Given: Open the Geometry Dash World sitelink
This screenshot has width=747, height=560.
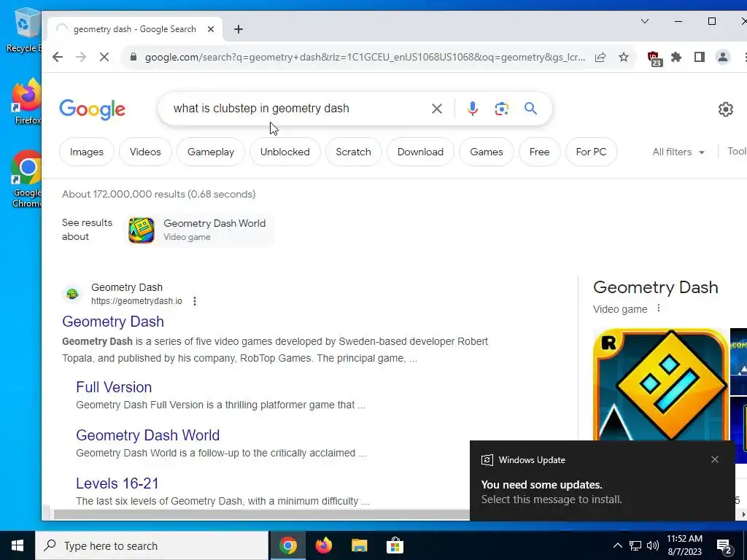Looking at the screenshot, I should pos(147,435).
